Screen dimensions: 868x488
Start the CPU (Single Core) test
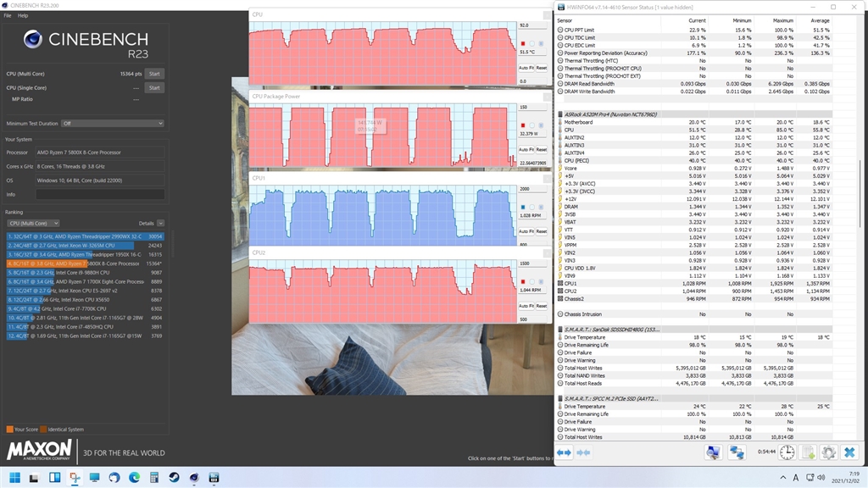154,87
